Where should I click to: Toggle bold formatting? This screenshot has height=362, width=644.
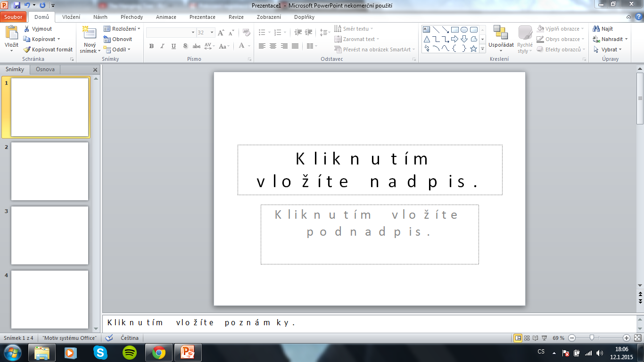[x=151, y=46]
